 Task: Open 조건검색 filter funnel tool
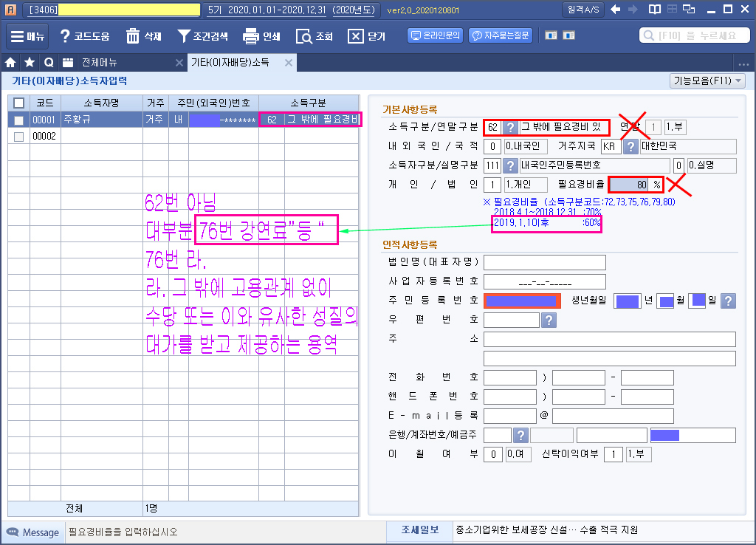(x=202, y=36)
